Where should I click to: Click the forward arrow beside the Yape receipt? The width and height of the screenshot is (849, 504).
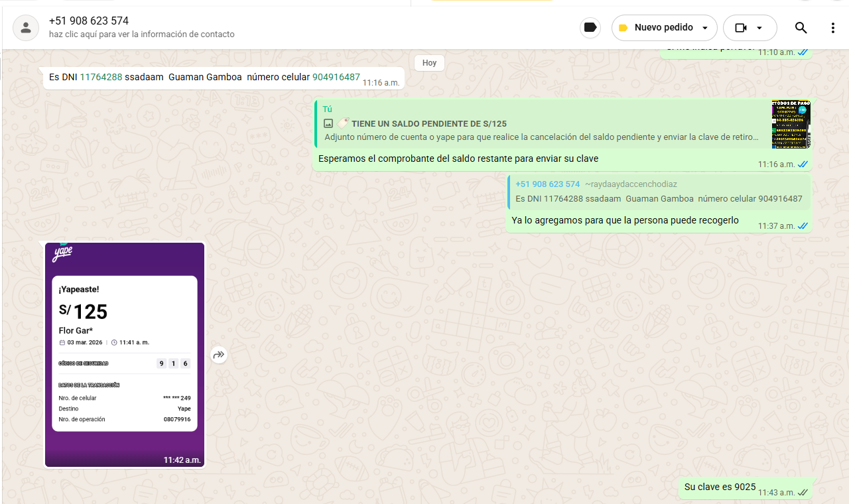tap(219, 355)
